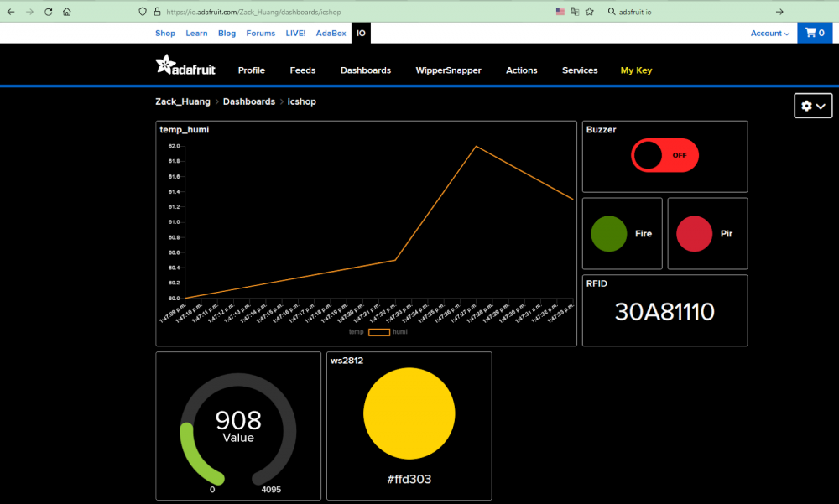Screen dimensions: 839x504
Task: Click the red Pir status indicator
Action: pos(694,233)
